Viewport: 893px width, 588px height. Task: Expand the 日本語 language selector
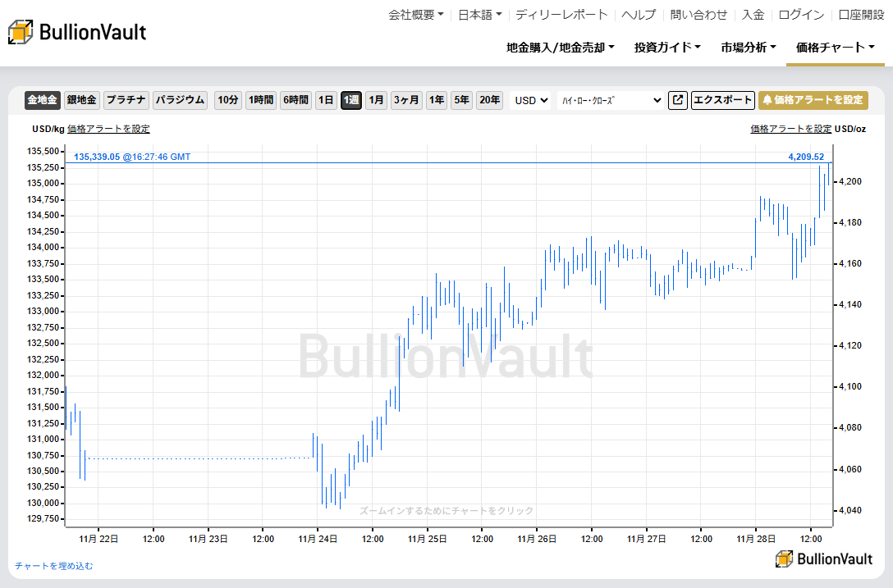[479, 15]
